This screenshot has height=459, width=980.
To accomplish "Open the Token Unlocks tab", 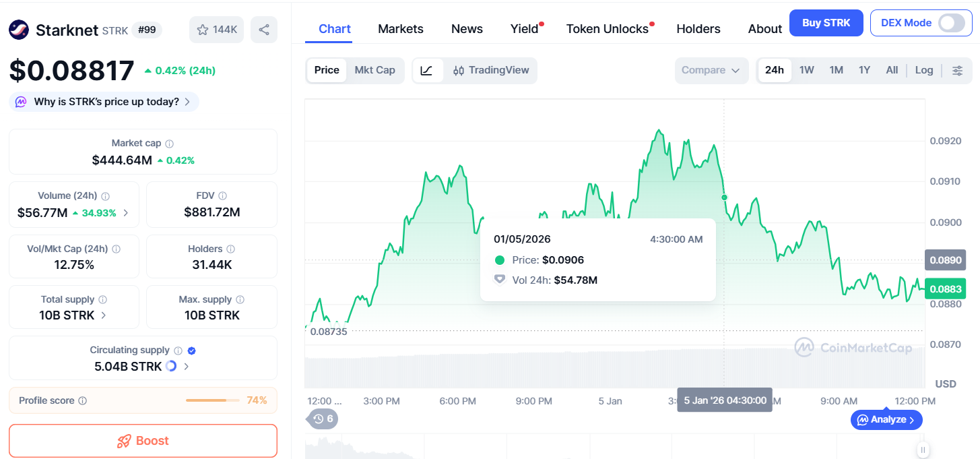I will pos(605,29).
